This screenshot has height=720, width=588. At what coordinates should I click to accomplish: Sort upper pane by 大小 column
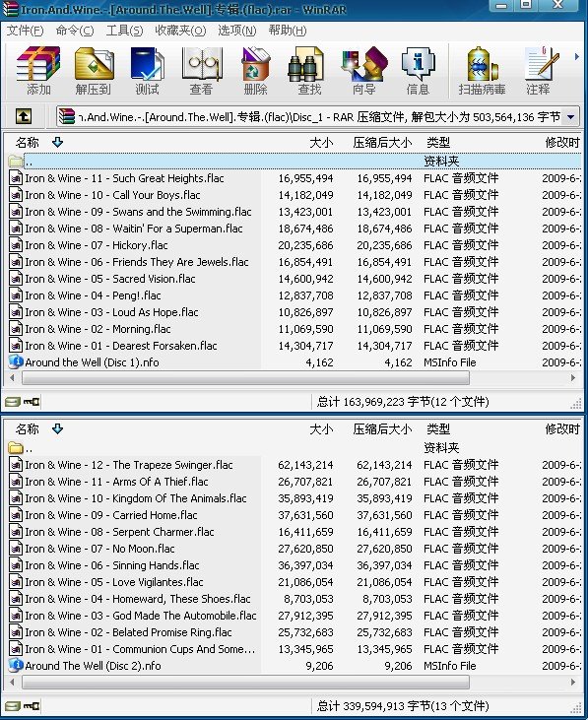pyautogui.click(x=321, y=143)
